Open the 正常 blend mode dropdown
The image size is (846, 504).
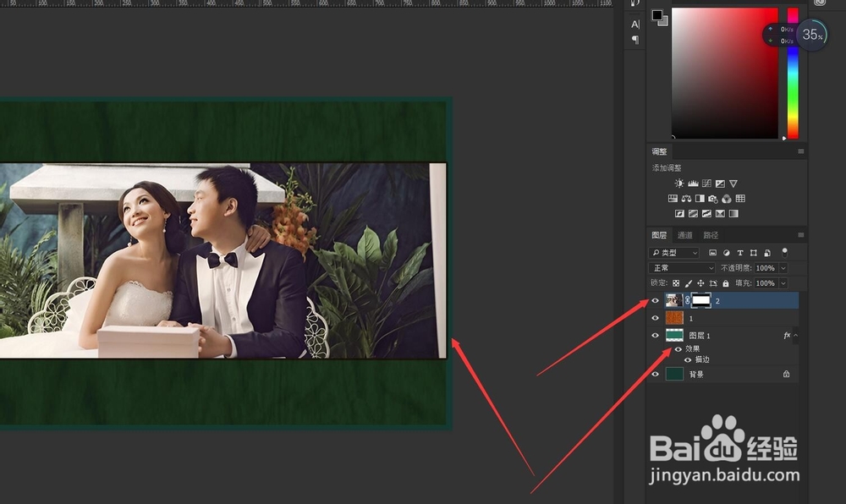[682, 268]
